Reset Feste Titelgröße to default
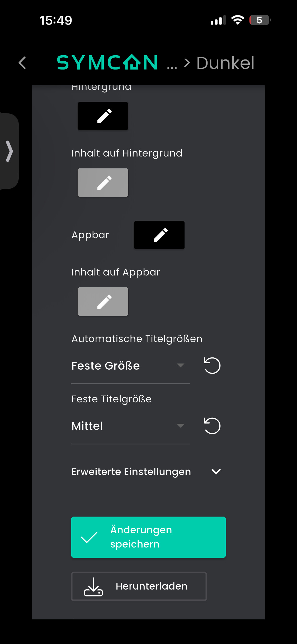Screen dimensions: 297x644 point(212,426)
